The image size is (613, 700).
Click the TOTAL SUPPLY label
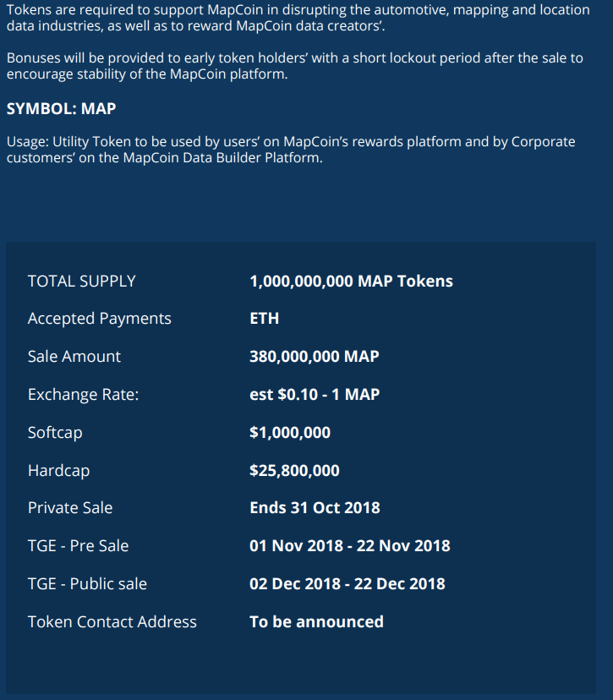[81, 281]
